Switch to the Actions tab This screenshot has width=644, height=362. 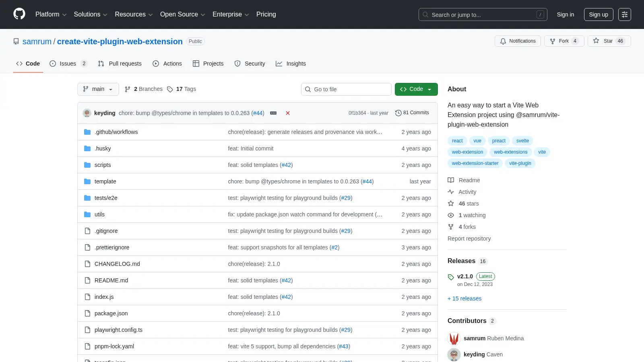pyautogui.click(x=167, y=64)
